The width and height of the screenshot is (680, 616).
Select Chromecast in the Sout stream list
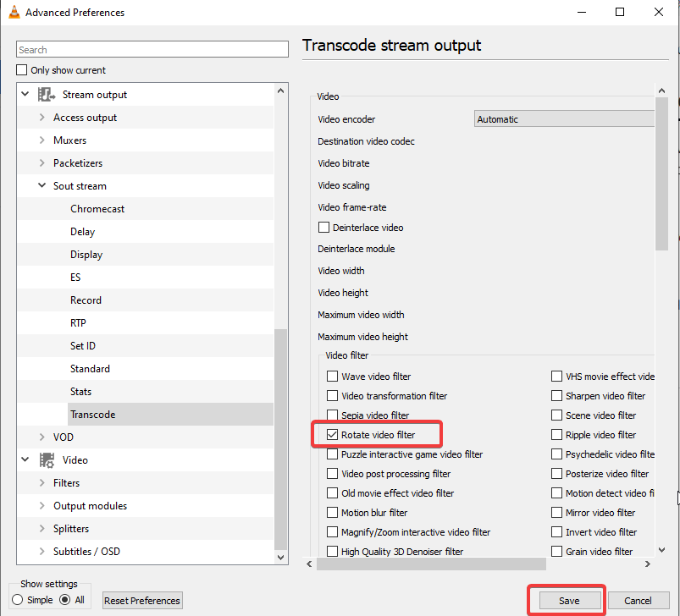click(x=97, y=209)
